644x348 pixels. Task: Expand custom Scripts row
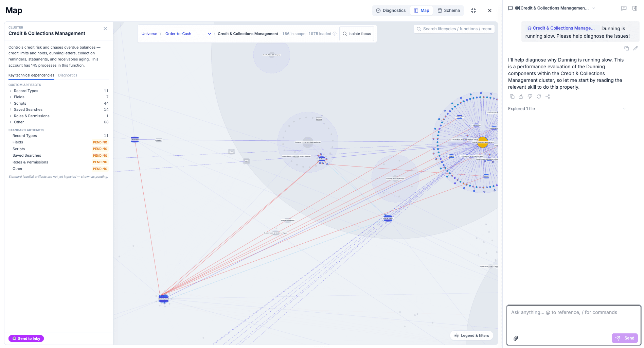(58, 103)
